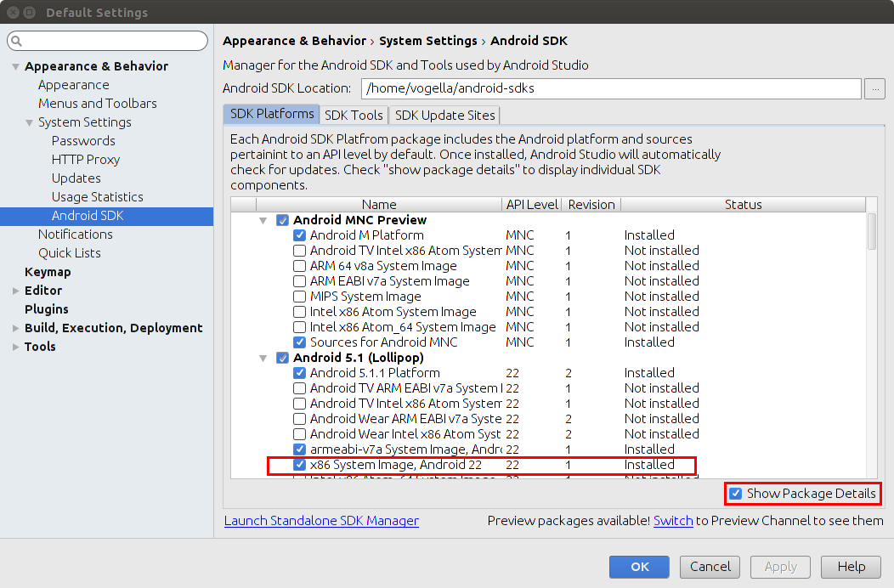Open Notifications settings
894x588 pixels.
[x=76, y=235]
